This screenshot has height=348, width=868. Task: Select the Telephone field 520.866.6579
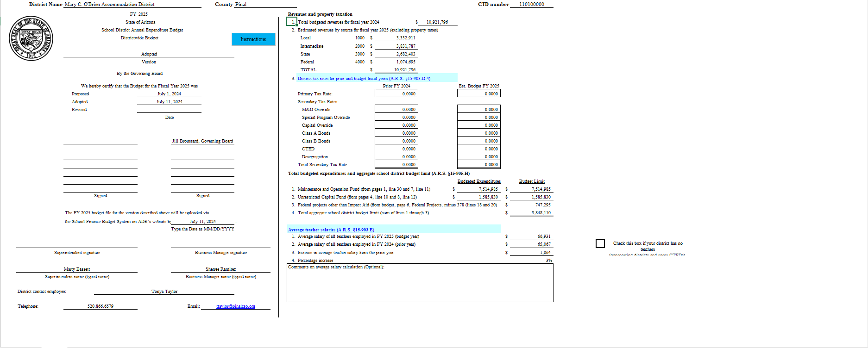[101, 306]
